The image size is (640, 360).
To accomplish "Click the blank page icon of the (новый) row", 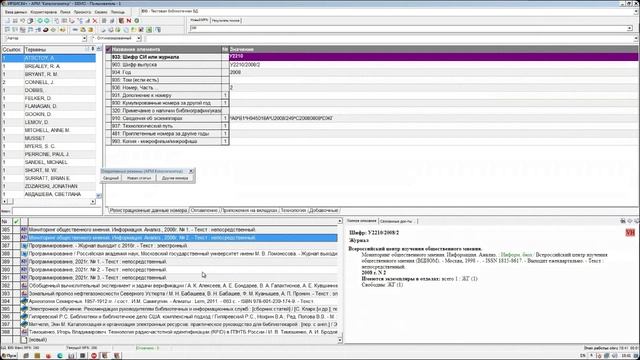I will click(24, 340).
